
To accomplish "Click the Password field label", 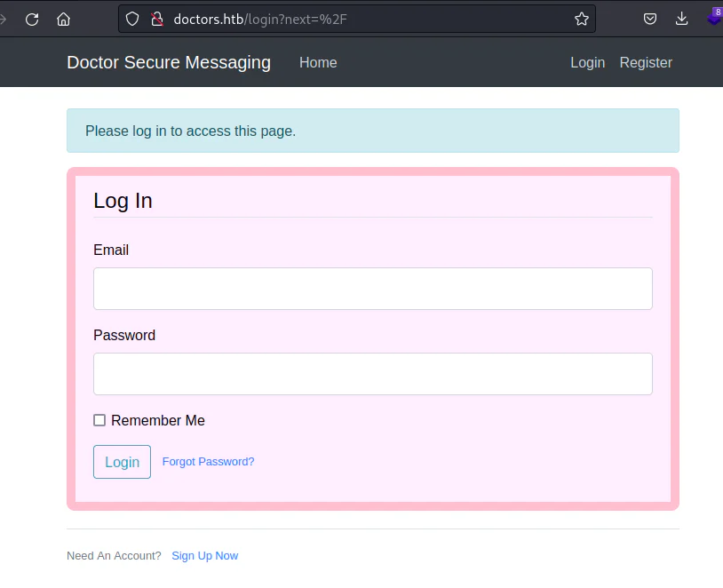I will (124, 335).
